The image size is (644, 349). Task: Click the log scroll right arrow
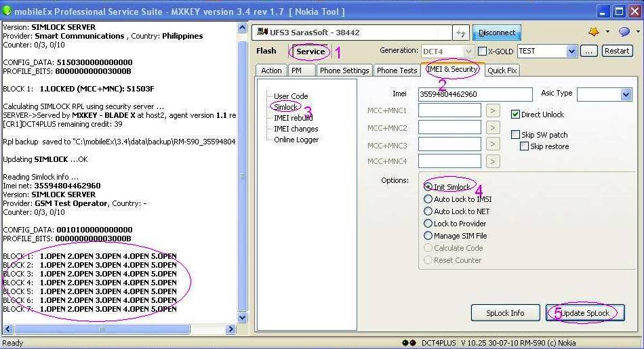click(230, 329)
